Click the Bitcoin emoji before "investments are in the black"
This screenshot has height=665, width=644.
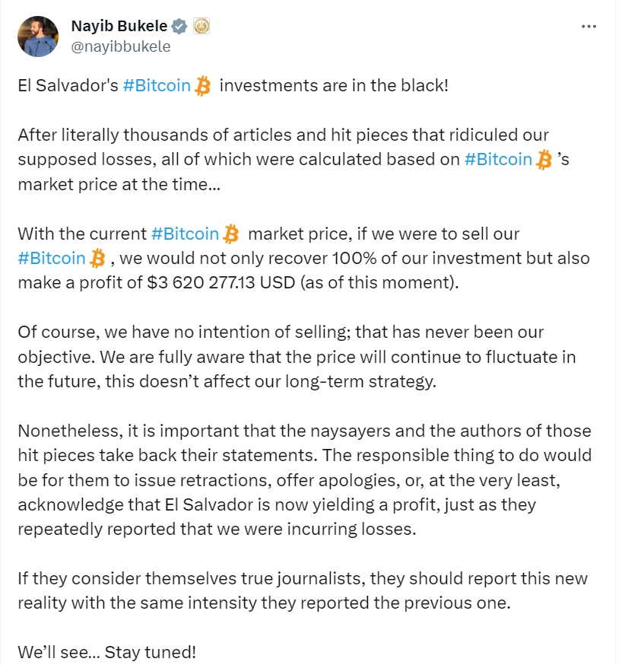point(202,86)
